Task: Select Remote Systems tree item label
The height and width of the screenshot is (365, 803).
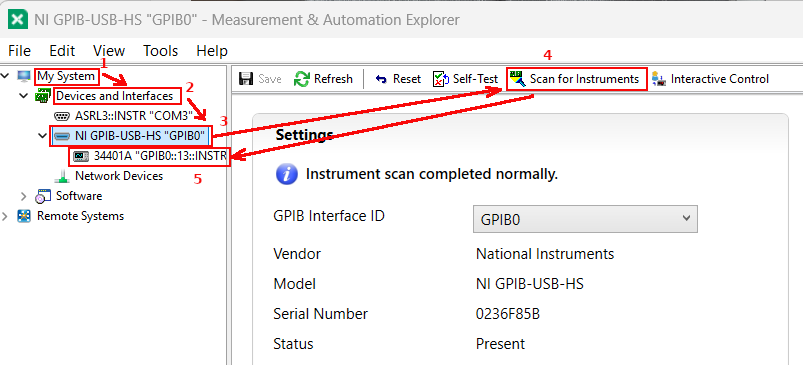Action: 80,216
